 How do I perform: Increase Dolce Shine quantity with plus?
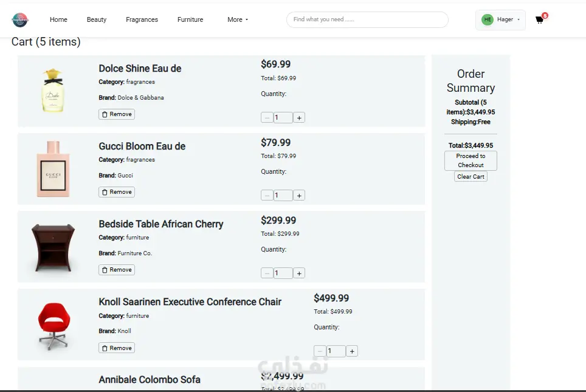point(299,117)
